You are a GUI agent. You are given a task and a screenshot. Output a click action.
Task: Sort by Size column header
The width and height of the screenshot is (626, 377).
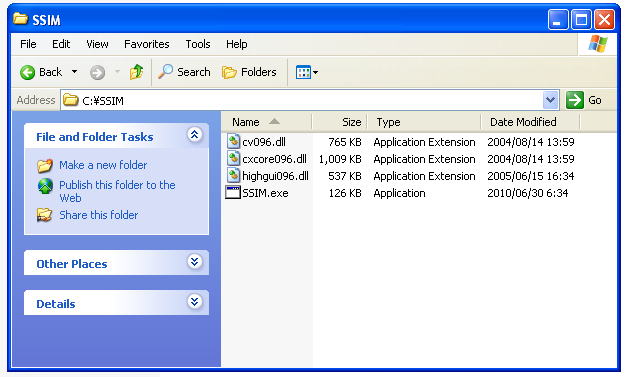[339, 122]
